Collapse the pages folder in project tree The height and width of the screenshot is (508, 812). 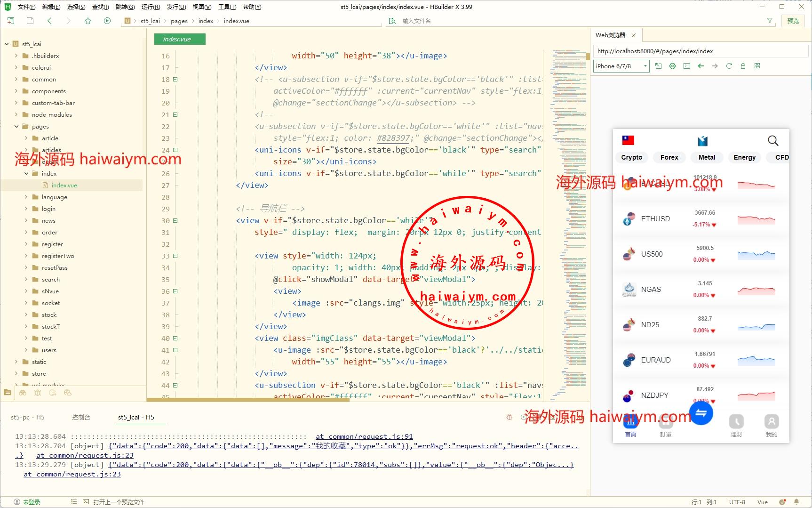[x=16, y=127]
